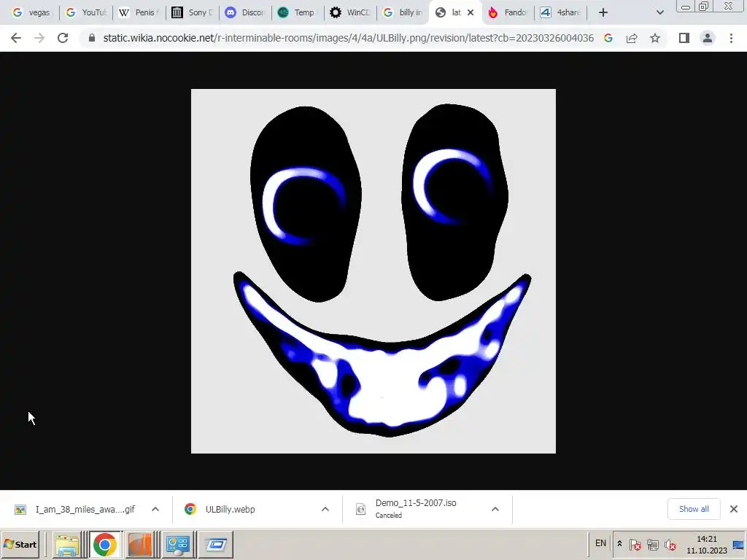This screenshot has height=560, width=747.
Task: Bookmark this page with the star icon
Action: coord(655,38)
